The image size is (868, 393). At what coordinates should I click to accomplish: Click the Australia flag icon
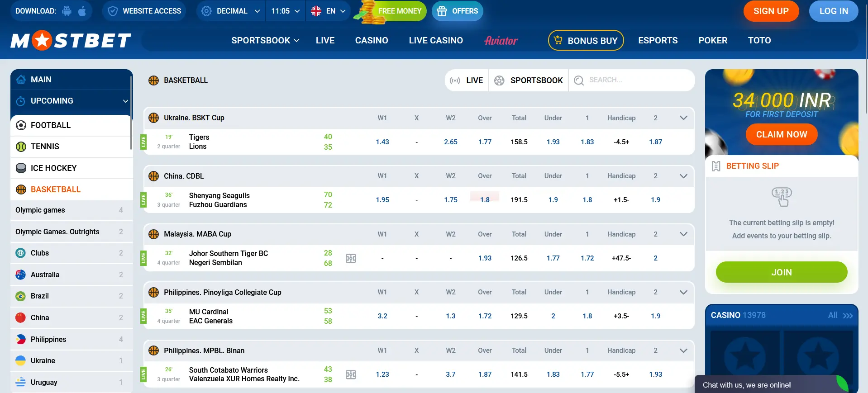point(21,275)
